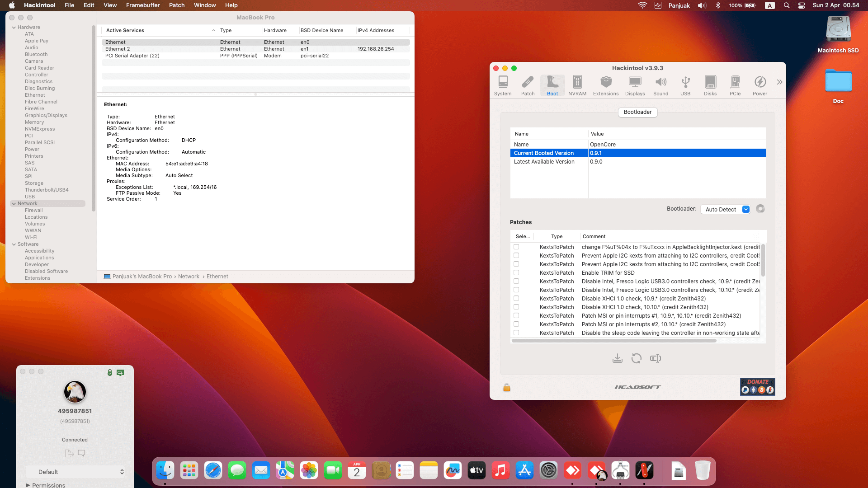This screenshot has height=488, width=868.
Task: Open the Displays section in Hackintool
Action: click(635, 85)
